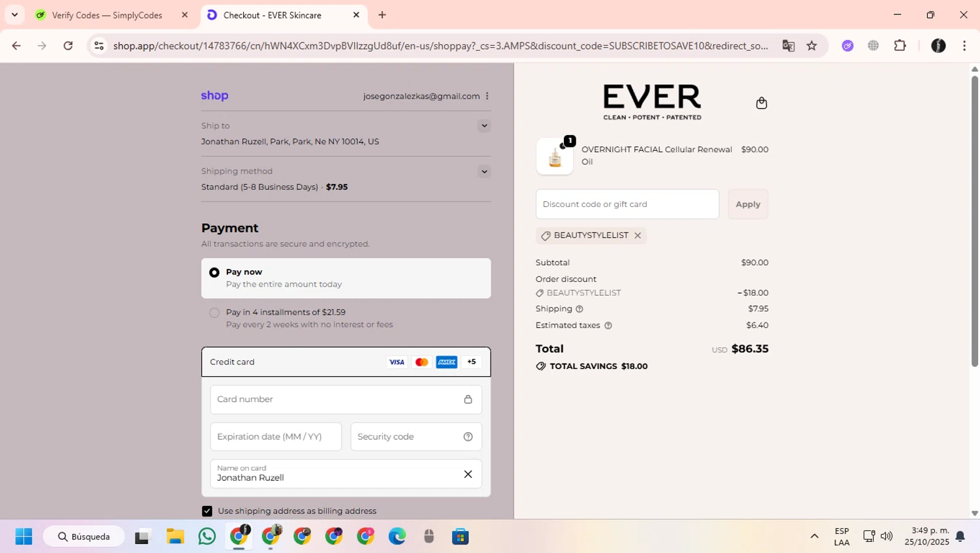
Task: Open the Chrome extensions puzzle icon
Action: (900, 46)
